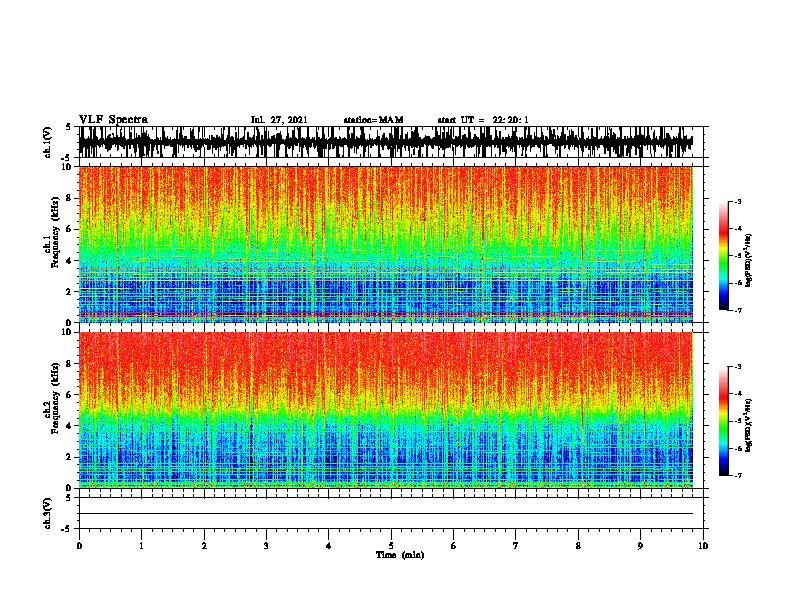
Task: Click tick label 1 on the time axis
Action: (x=141, y=546)
